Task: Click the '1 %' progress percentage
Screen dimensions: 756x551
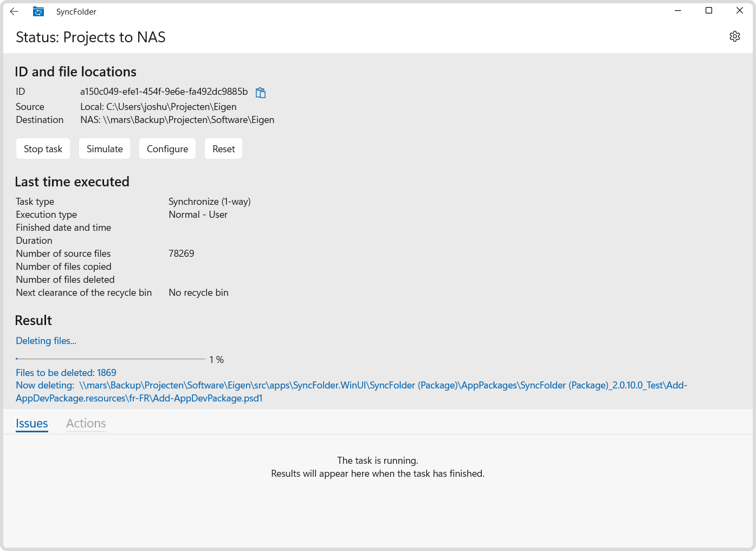Action: pyautogui.click(x=217, y=360)
